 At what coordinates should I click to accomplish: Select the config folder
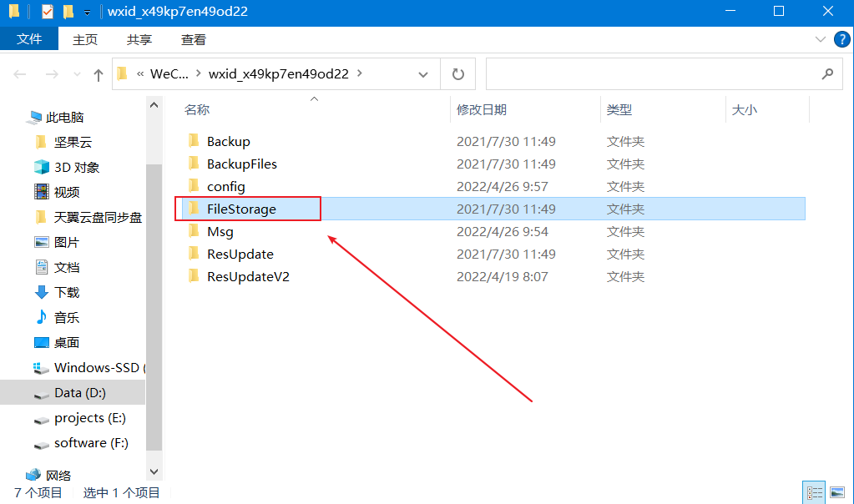[226, 187]
